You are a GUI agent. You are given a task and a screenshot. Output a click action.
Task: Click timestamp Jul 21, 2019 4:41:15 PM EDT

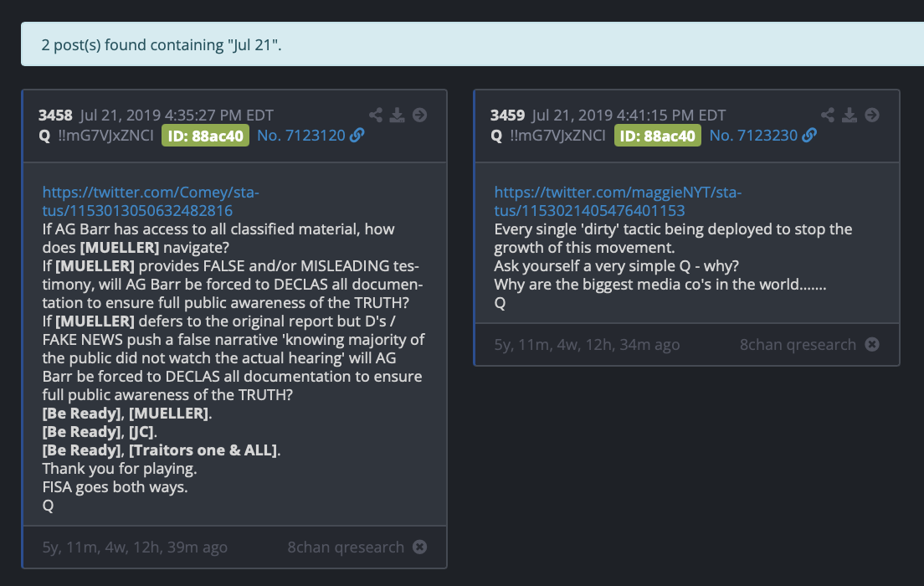coord(629,115)
